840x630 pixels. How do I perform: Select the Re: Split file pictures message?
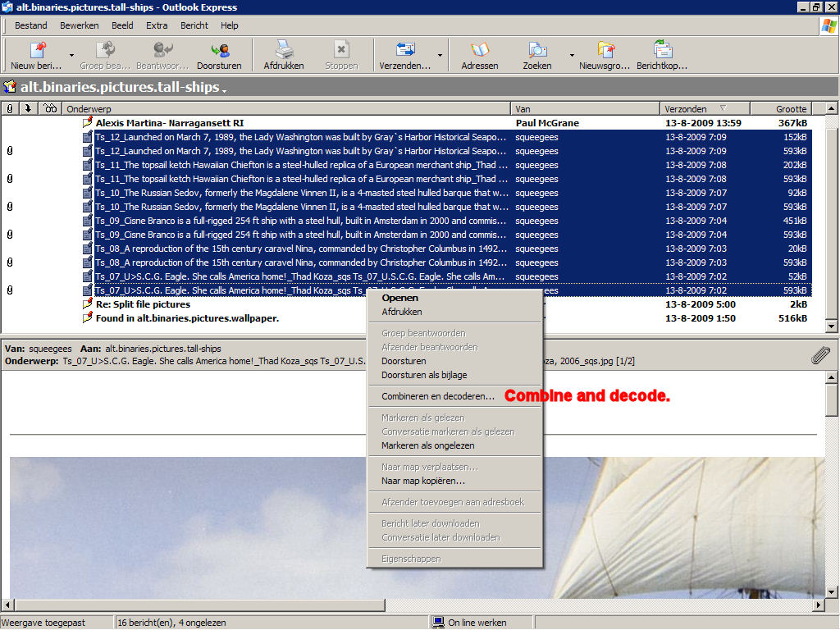point(143,304)
